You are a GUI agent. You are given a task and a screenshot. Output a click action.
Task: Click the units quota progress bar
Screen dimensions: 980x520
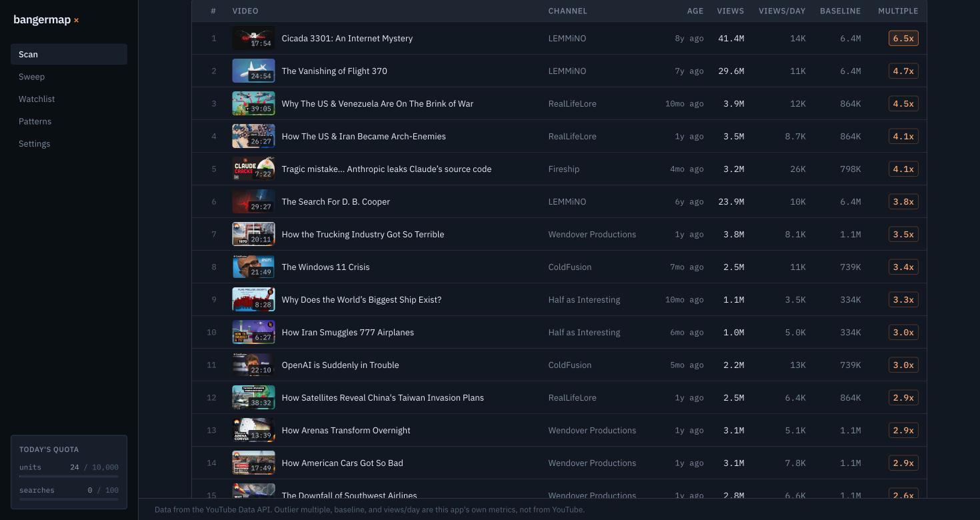click(69, 476)
